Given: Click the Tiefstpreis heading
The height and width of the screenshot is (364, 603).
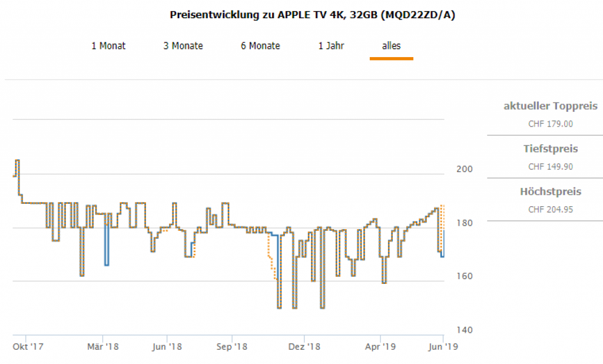Looking at the screenshot, I should tap(551, 149).
